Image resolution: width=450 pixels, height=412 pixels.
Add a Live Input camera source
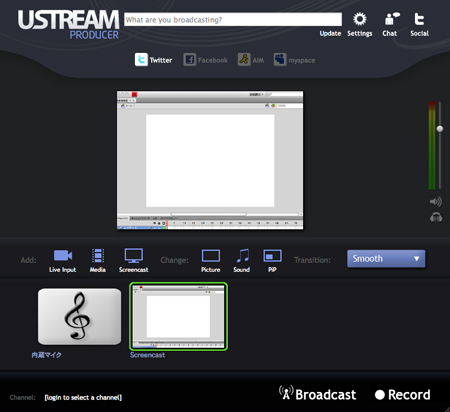click(63, 256)
